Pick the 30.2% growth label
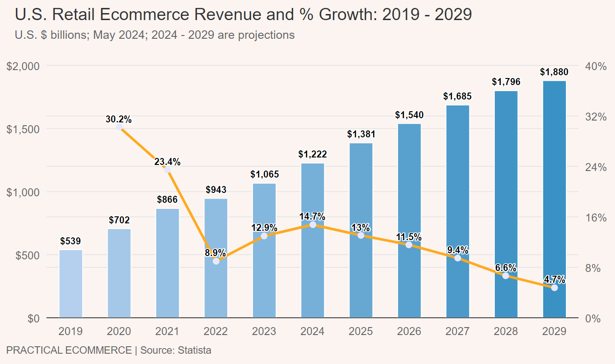615x364 pixels. [119, 119]
